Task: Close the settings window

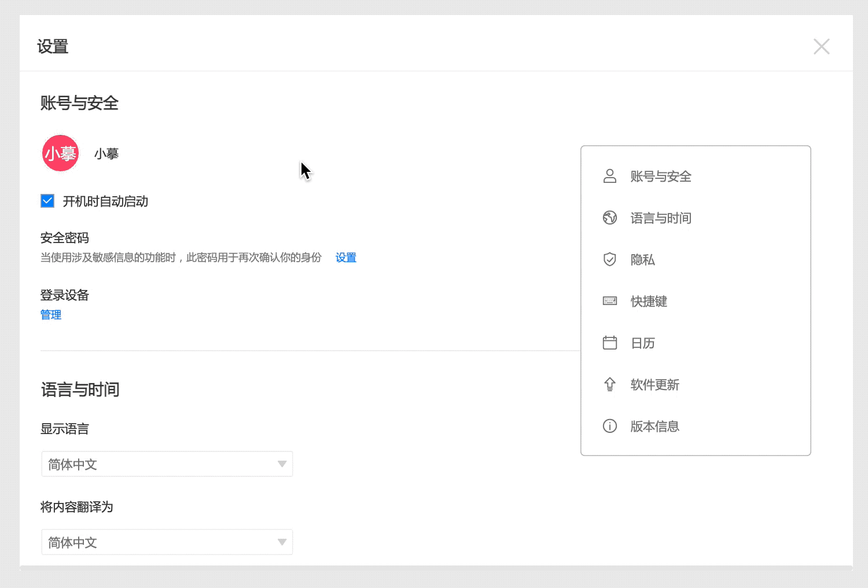Action: click(821, 46)
